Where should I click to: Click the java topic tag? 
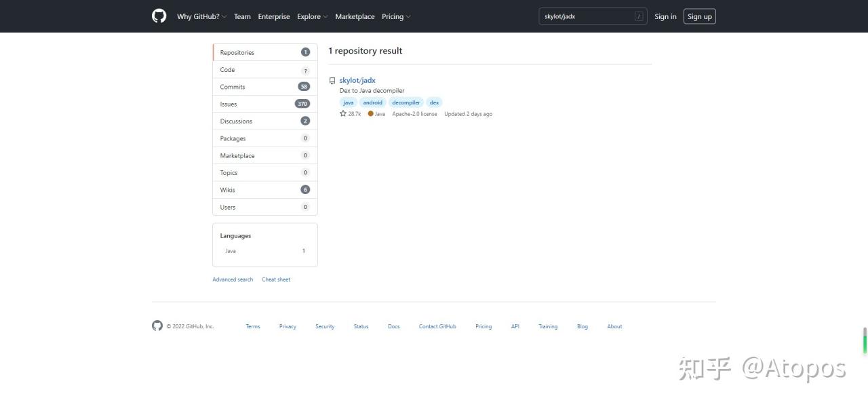(x=349, y=102)
